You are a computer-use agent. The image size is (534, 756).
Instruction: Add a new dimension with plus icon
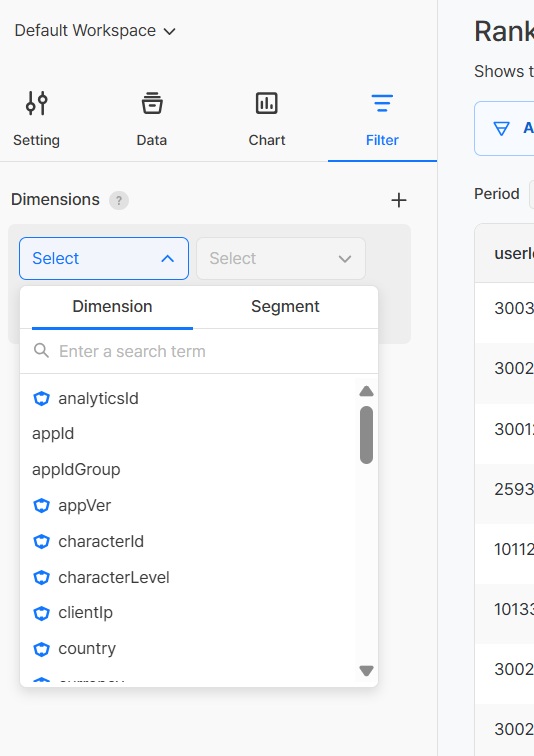(x=399, y=200)
